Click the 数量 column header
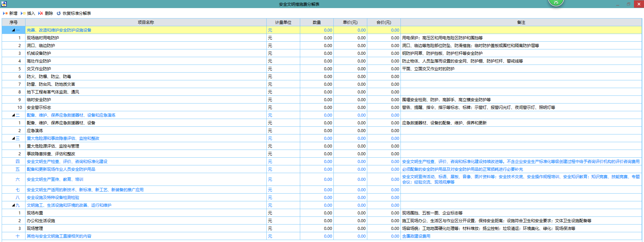Viewport: 644px width, 242px height. 317,22
